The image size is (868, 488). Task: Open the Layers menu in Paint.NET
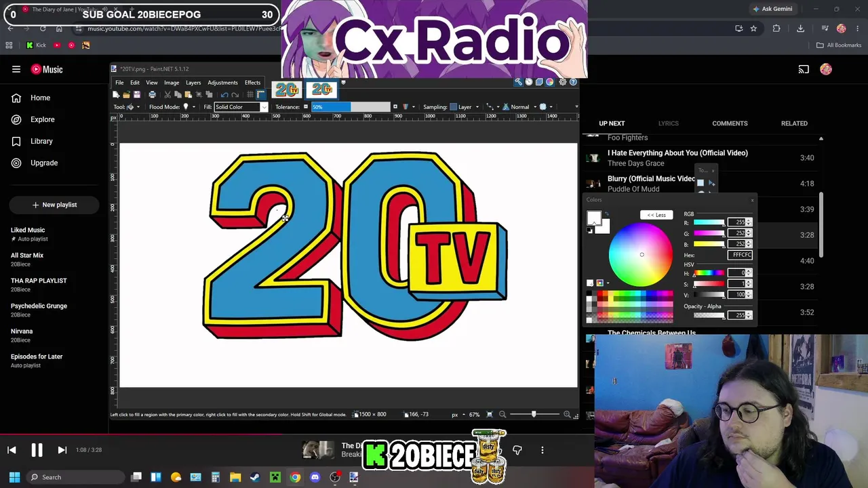pos(193,83)
